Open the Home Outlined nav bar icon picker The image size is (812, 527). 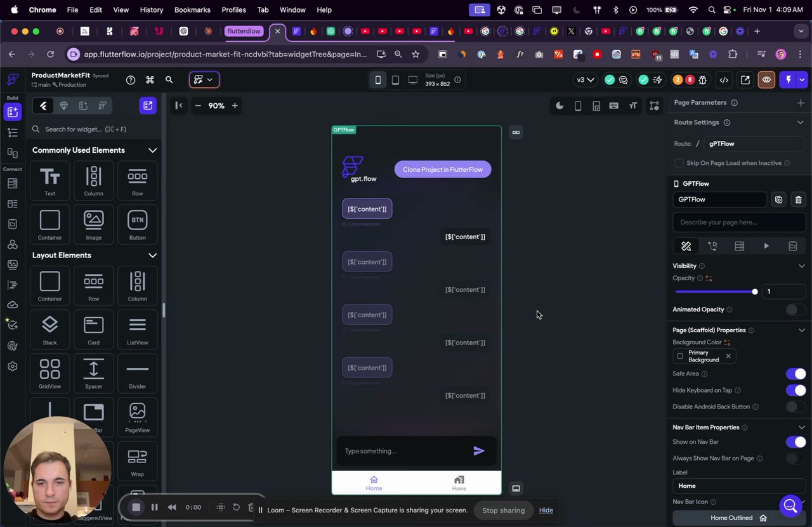(x=739, y=518)
